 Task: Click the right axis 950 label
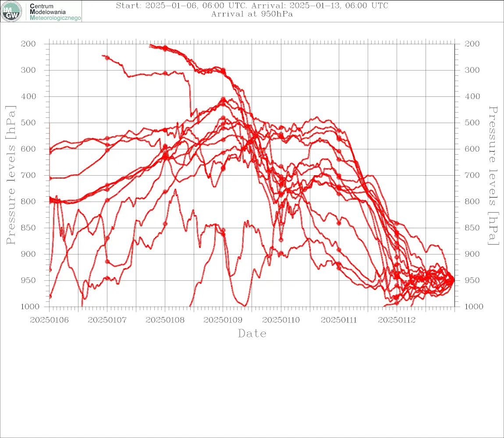[472, 280]
